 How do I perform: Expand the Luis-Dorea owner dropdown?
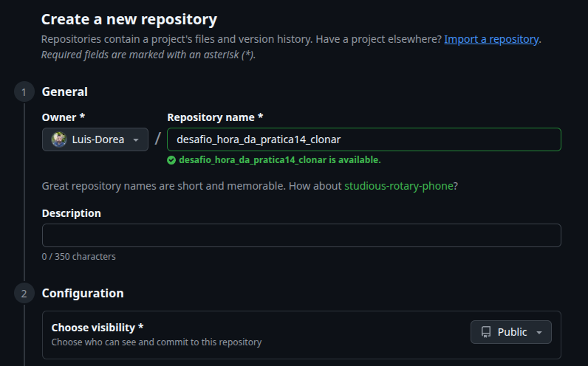tap(95, 139)
